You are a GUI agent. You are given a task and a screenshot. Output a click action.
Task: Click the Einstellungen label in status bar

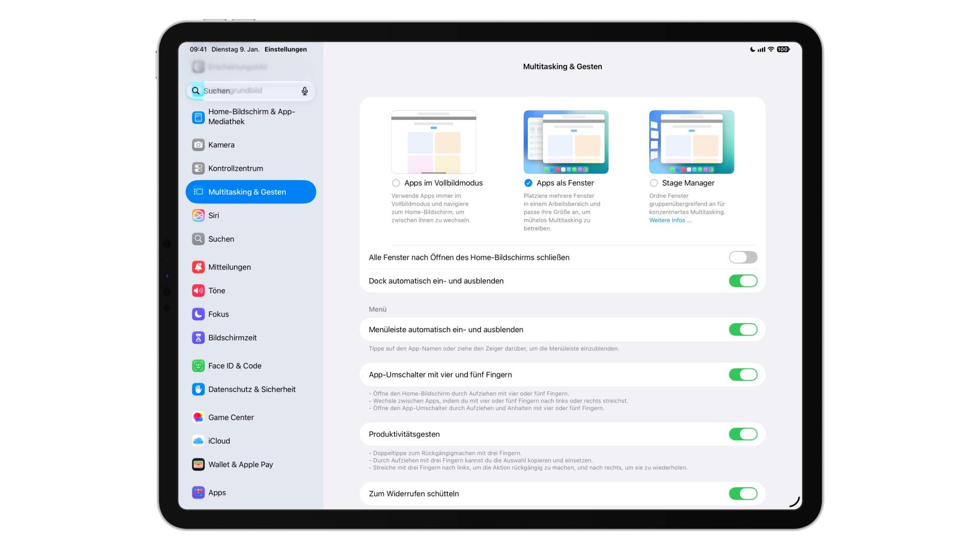(x=285, y=49)
